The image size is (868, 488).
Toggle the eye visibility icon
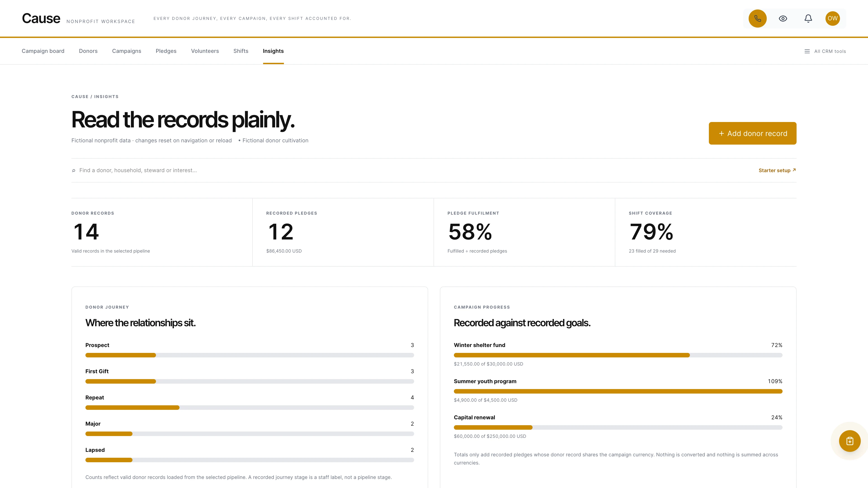point(783,19)
